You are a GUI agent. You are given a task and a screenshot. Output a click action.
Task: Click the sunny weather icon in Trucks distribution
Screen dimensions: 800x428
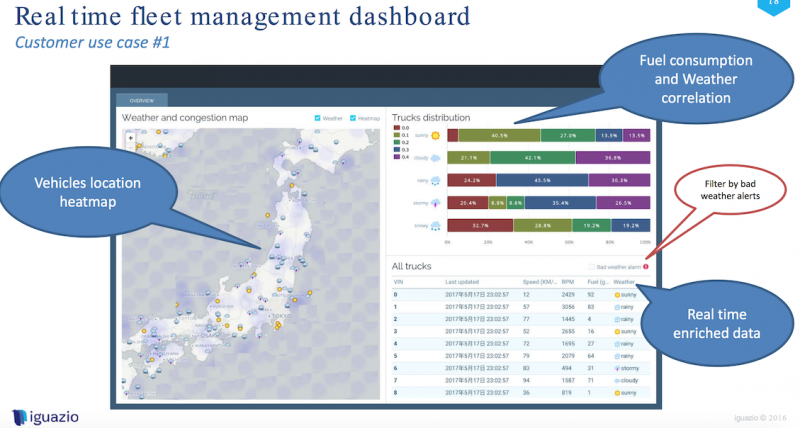click(436, 134)
